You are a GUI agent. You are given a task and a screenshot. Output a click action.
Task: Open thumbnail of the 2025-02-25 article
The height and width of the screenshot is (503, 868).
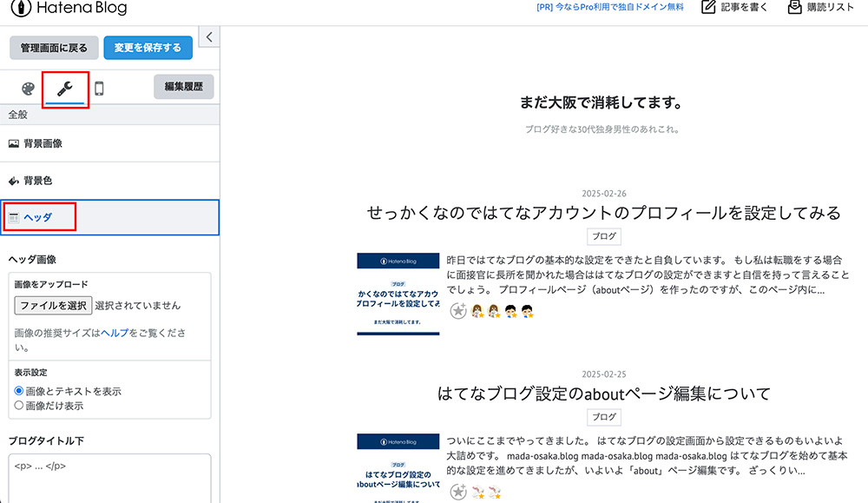[x=398, y=468]
